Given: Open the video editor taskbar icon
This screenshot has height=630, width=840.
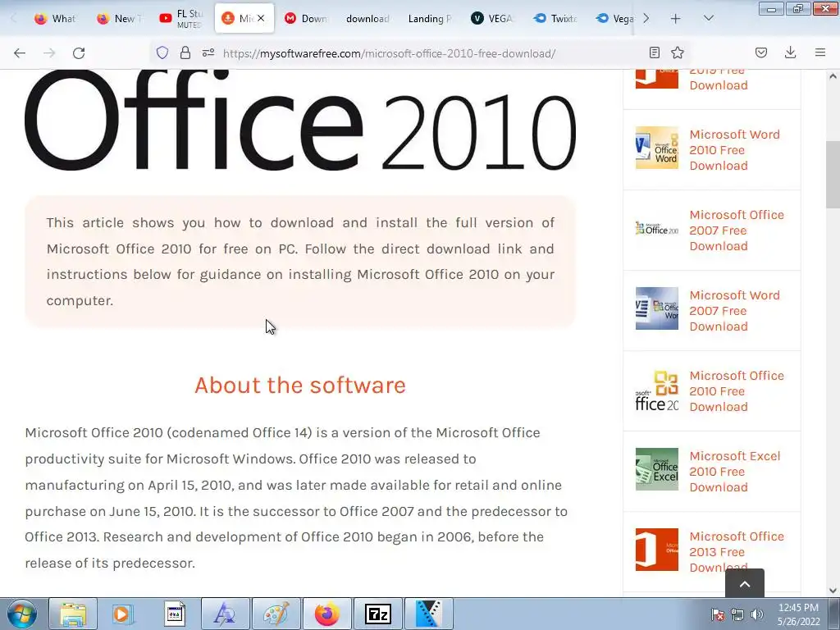Looking at the screenshot, I should 428,614.
